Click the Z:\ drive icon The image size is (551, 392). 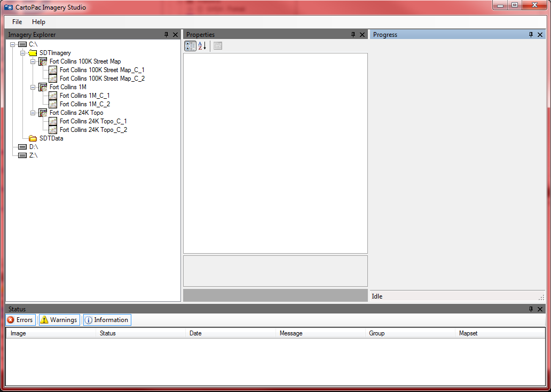pos(22,155)
